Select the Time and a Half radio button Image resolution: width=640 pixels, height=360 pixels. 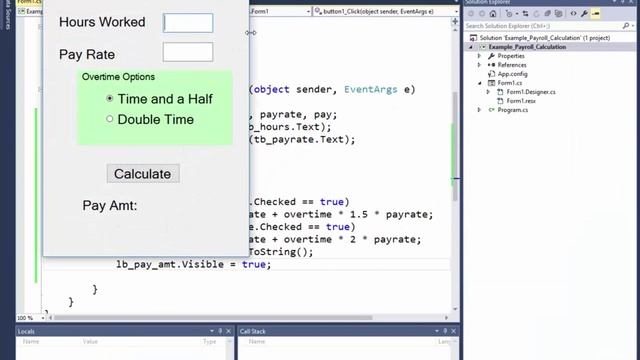point(109,98)
